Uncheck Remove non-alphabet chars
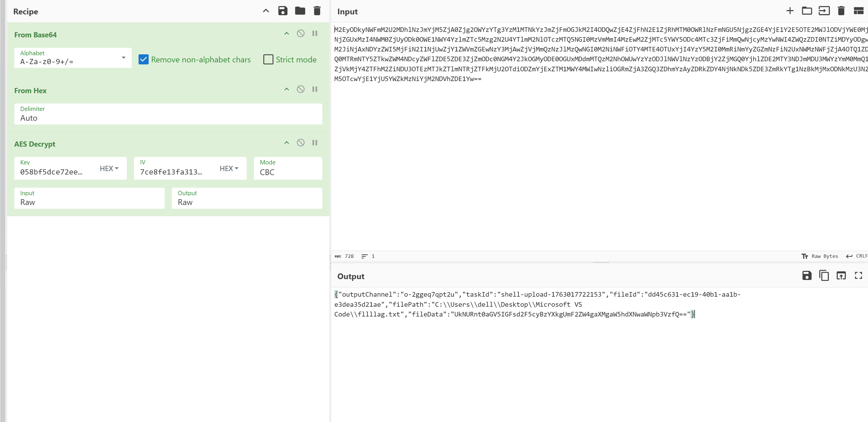The height and width of the screenshot is (422, 868). click(143, 60)
